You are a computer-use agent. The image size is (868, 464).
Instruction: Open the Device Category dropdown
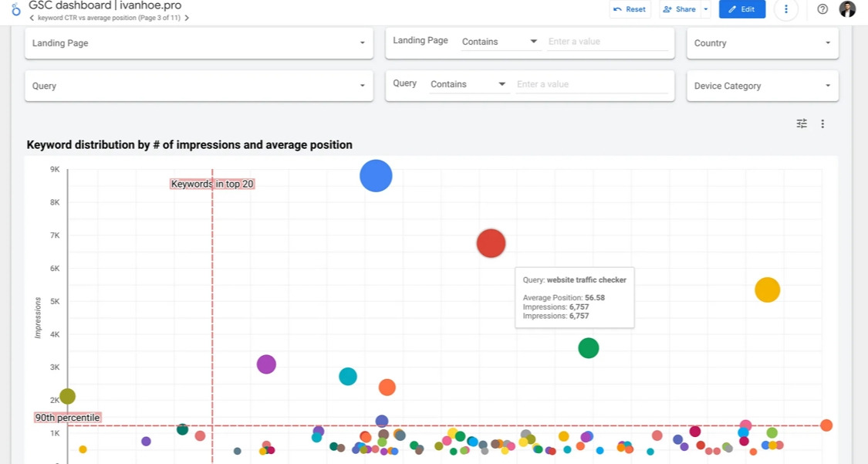point(762,86)
